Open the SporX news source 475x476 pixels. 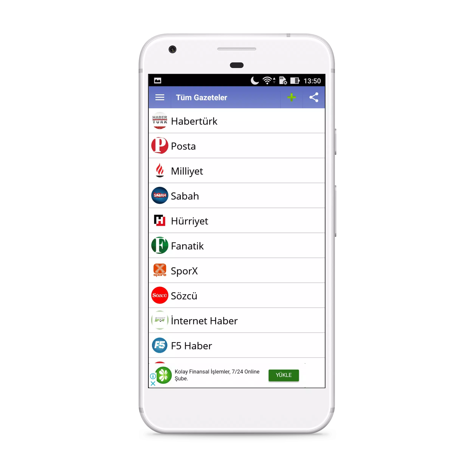point(237,270)
